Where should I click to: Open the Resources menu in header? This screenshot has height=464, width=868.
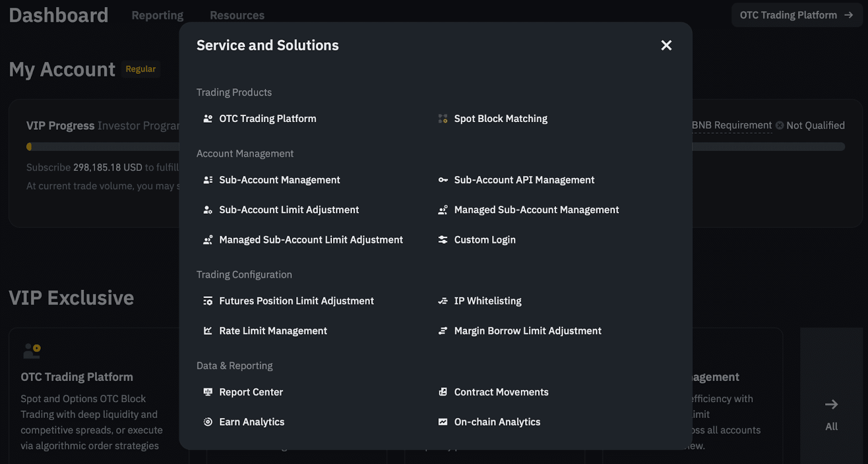[237, 16]
